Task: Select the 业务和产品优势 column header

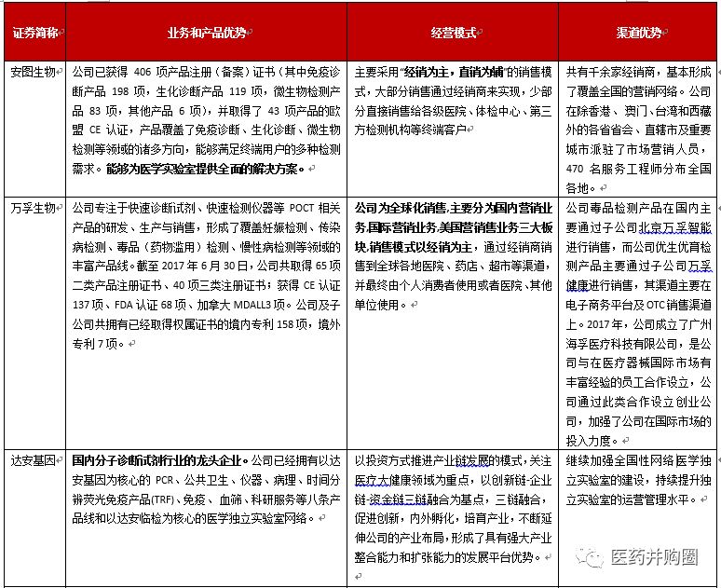Action: point(207,33)
